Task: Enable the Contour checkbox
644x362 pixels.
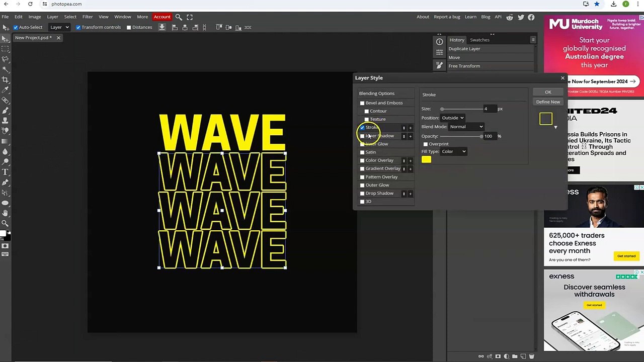Action: click(x=367, y=111)
